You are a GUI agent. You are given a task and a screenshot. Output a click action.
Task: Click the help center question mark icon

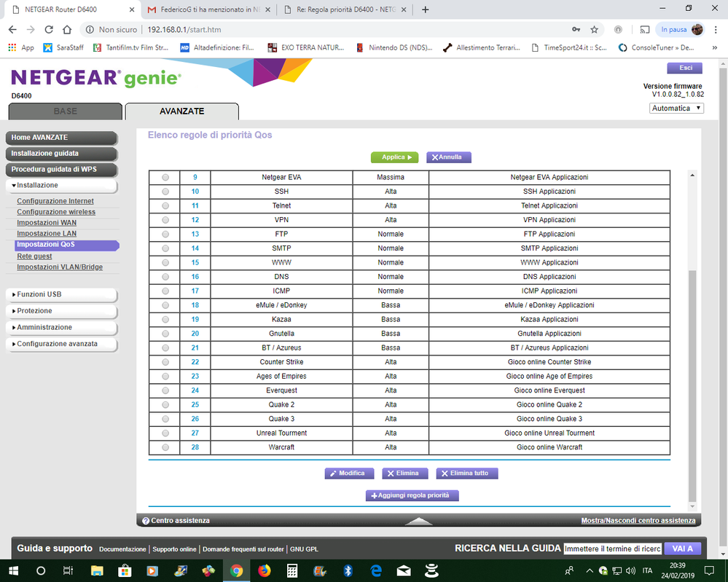(x=146, y=521)
